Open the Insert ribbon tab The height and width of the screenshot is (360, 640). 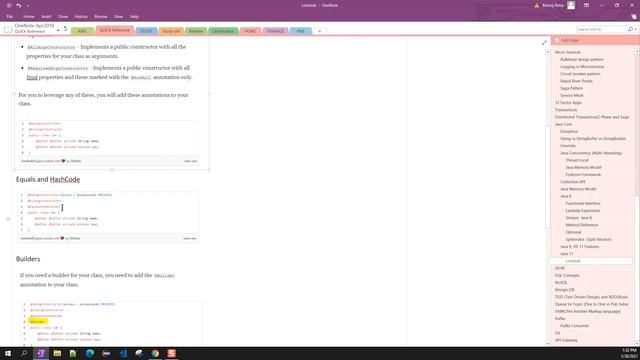pyautogui.click(x=46, y=17)
